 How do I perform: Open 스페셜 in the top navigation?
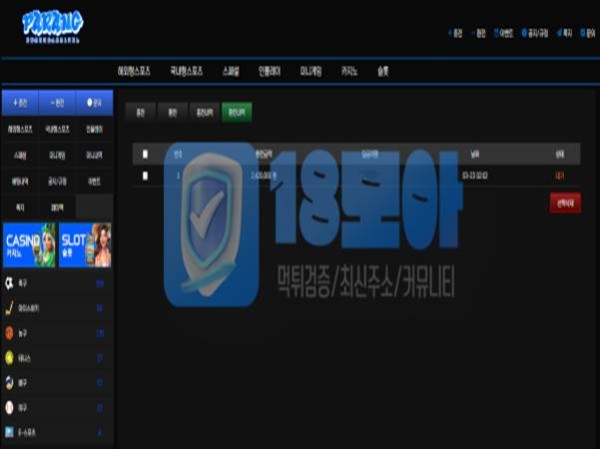coord(231,71)
